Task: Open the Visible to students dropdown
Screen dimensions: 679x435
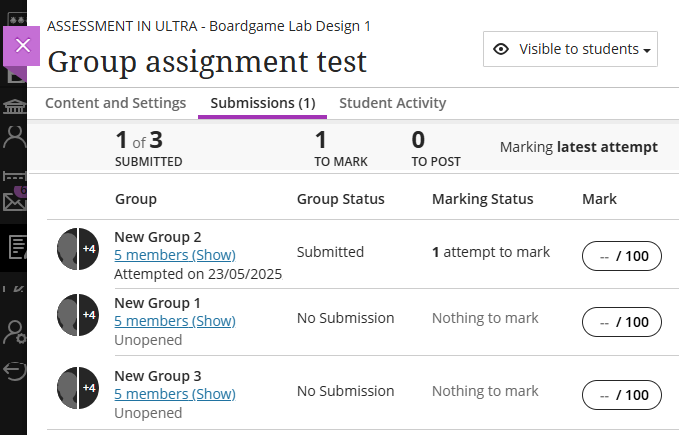Action: 570,49
